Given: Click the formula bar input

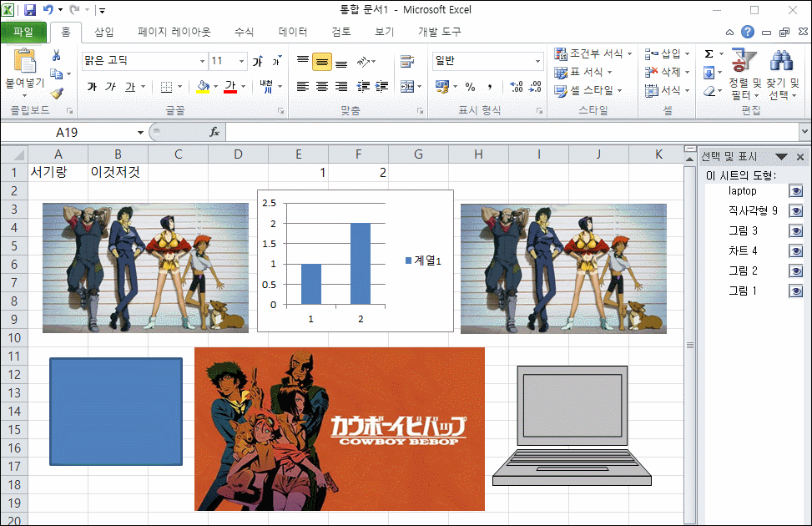Looking at the screenshot, I should (x=512, y=133).
